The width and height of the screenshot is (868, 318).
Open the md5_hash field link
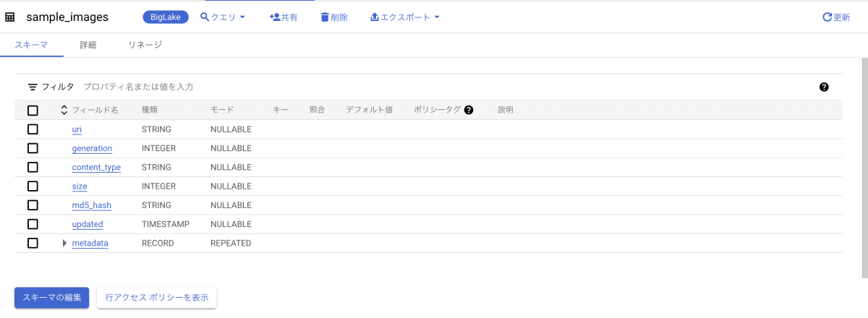click(x=92, y=205)
